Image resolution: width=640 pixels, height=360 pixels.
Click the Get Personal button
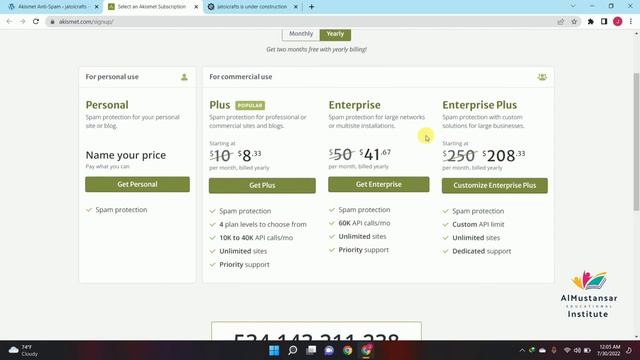[x=138, y=184]
